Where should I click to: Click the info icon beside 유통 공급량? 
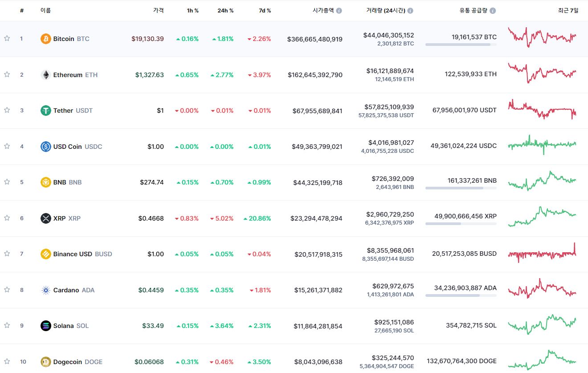coord(493,10)
